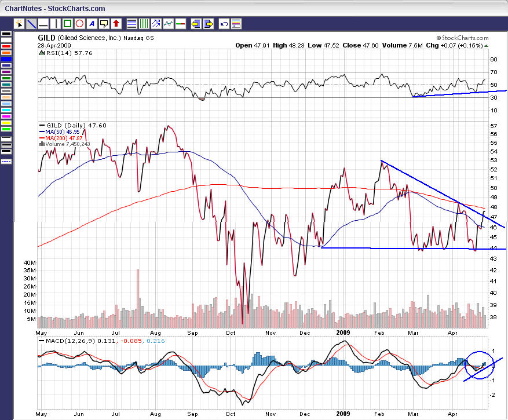Pick the vertical line drawing tool

56,24
